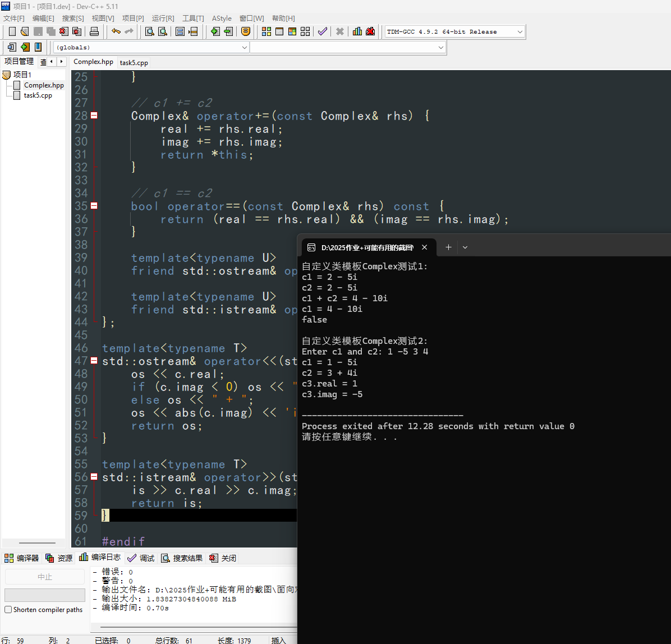The height and width of the screenshot is (644, 671).
Task: Click the Compile and Run colorful icon
Action: tap(292, 31)
